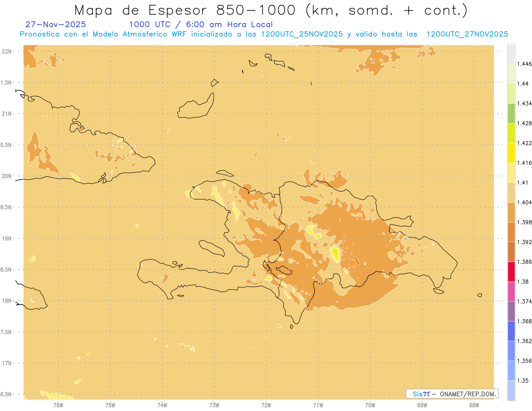Click the 76W longitude axis label
The image size is (532, 411).
point(58,405)
